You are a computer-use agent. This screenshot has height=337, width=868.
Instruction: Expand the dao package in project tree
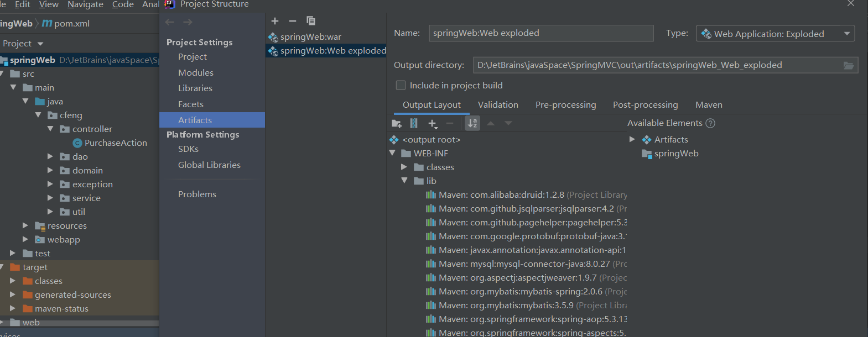pos(50,156)
